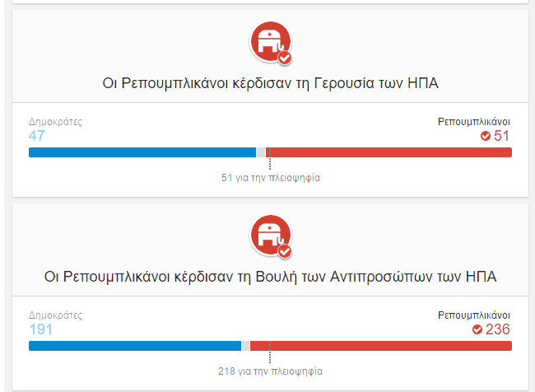Open headline about Βουλή των Αντιπροσώπων των ΗΠΑ
This screenshot has width=535, height=392.
270,277
